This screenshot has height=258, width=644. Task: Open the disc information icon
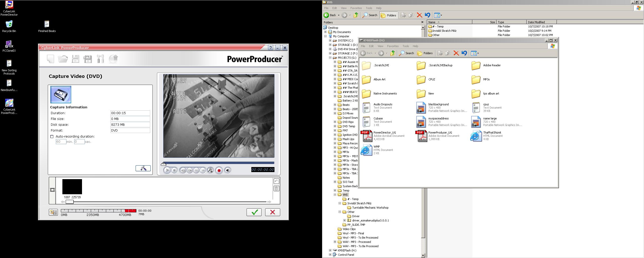click(x=53, y=212)
